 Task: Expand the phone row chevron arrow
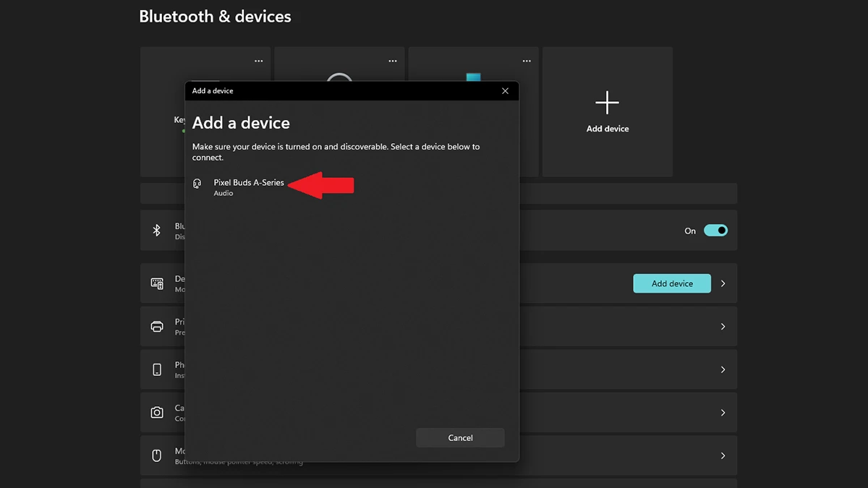click(x=723, y=369)
